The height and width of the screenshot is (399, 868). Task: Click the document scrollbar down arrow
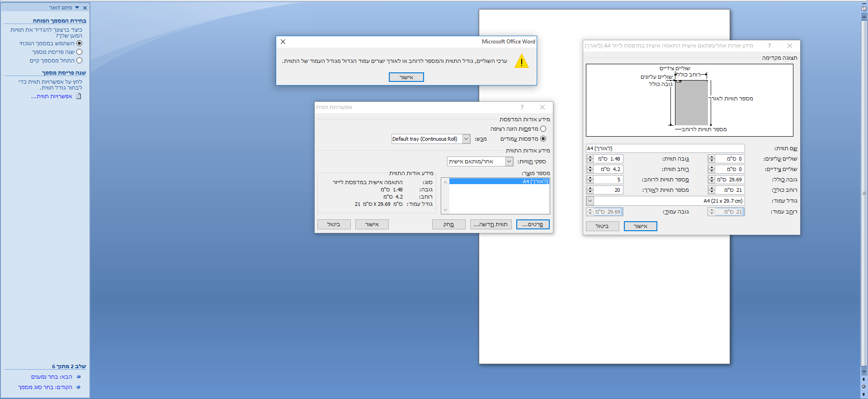click(864, 372)
